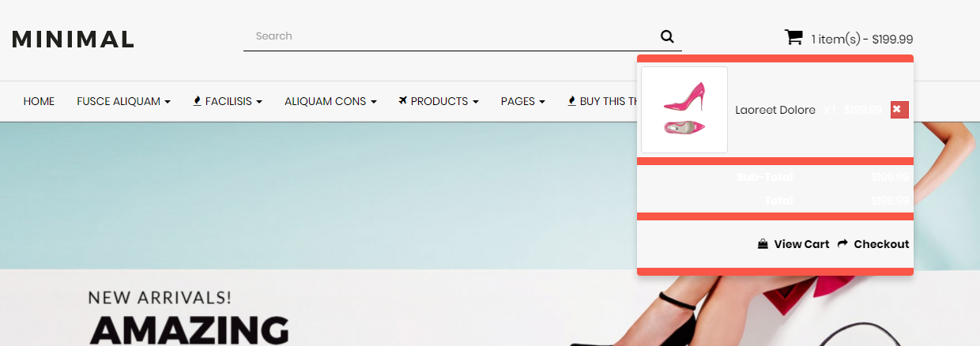
Task: Open the shopping cart icon
Action: [x=793, y=37]
